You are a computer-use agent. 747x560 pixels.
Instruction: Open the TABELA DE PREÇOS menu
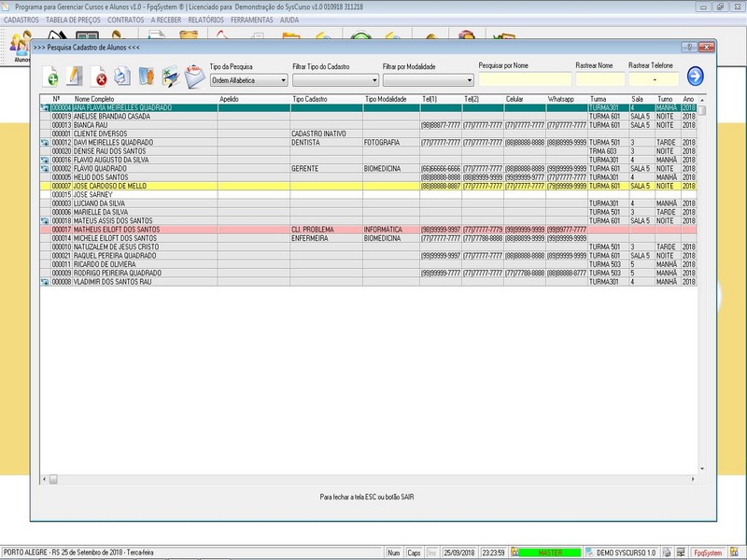(73, 20)
